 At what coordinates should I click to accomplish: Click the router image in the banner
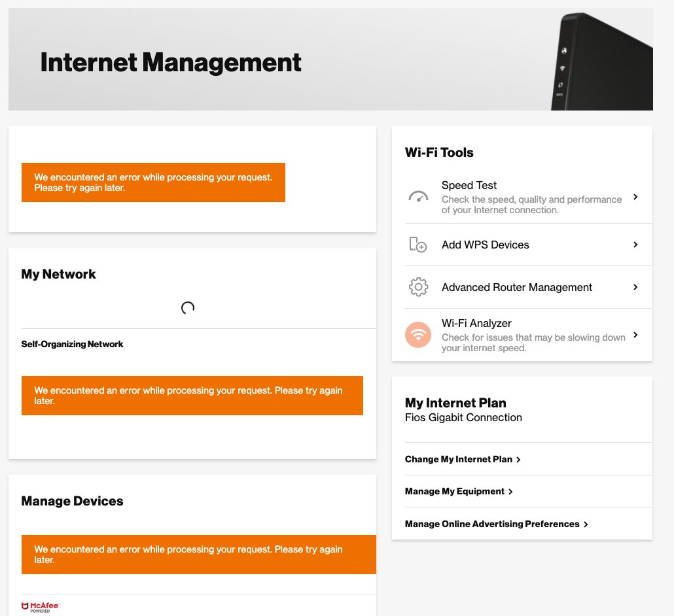[602, 61]
